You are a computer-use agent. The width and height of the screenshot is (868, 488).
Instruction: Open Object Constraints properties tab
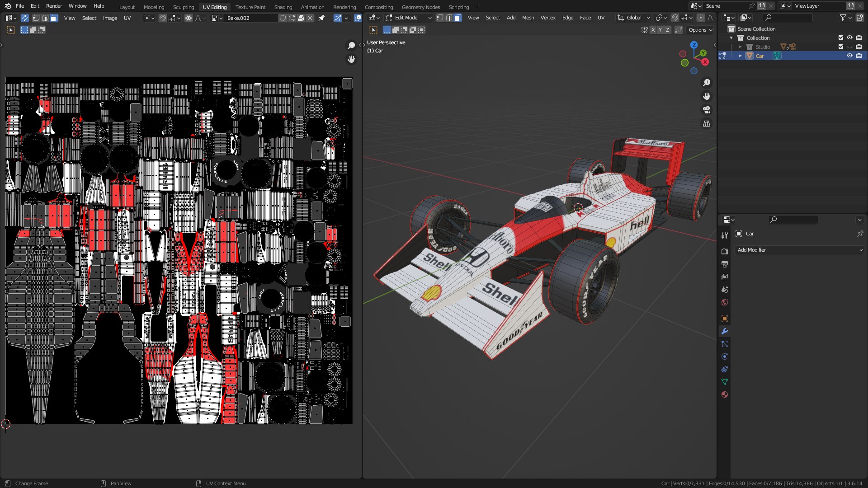coord(725,369)
